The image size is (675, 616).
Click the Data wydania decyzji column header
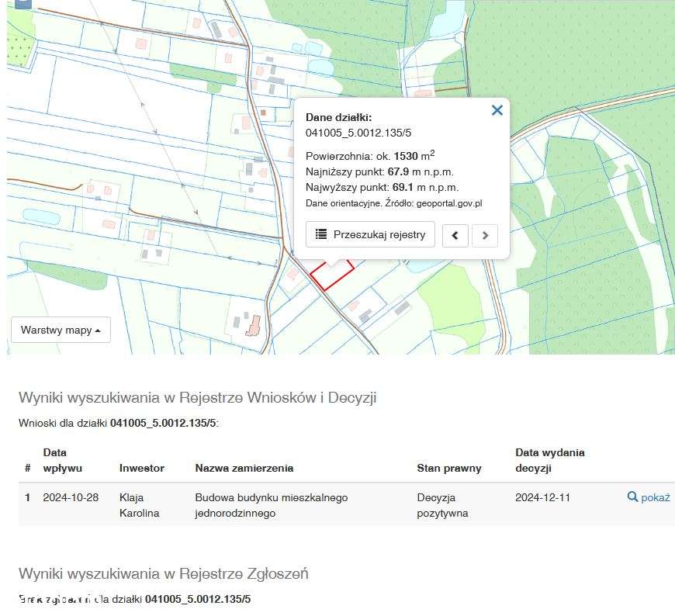coord(550,460)
